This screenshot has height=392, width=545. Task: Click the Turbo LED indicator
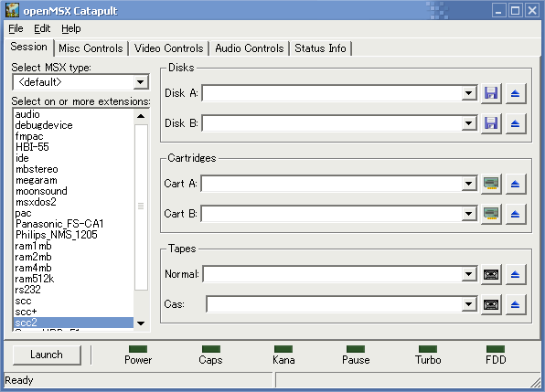[428, 349]
